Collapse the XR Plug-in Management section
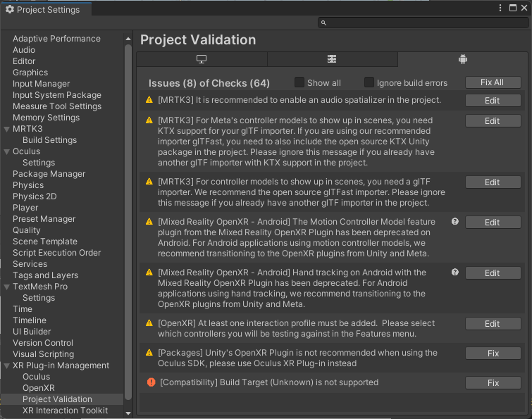 click(6, 365)
